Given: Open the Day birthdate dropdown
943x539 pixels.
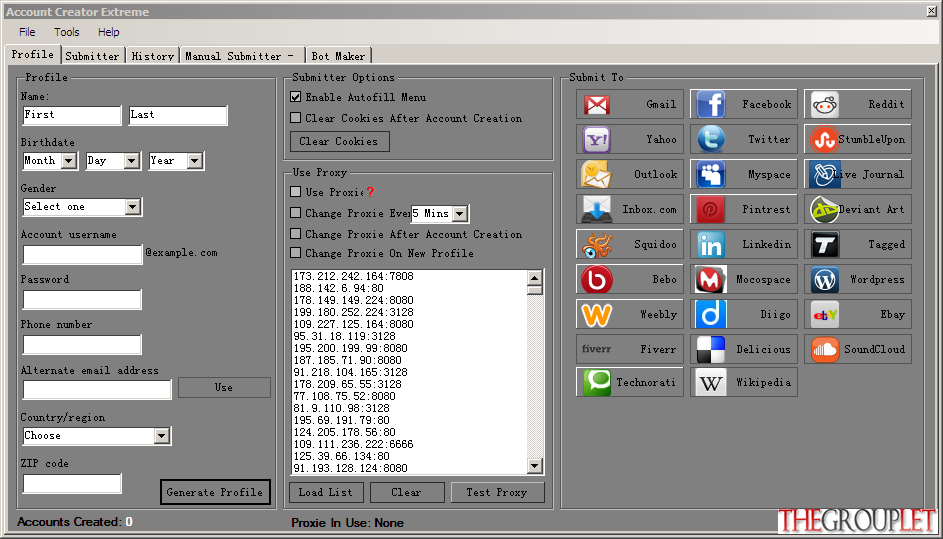Looking at the screenshot, I should (132, 161).
